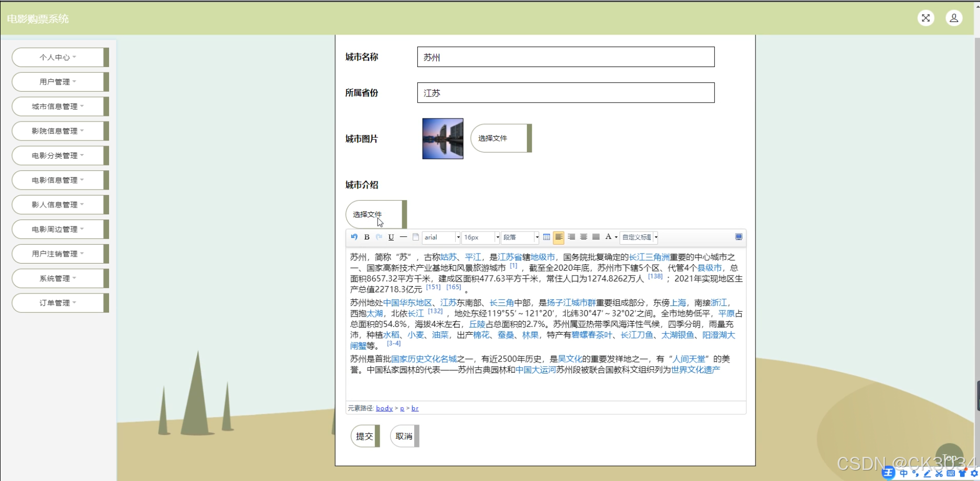The width and height of the screenshot is (980, 481).
Task: Open the arial font family dropdown
Action: tap(441, 237)
